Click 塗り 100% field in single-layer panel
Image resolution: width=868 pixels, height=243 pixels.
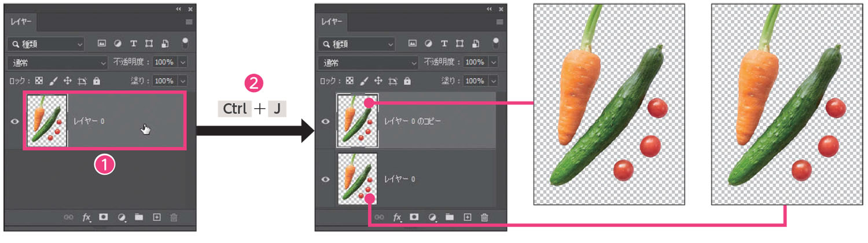(x=165, y=81)
